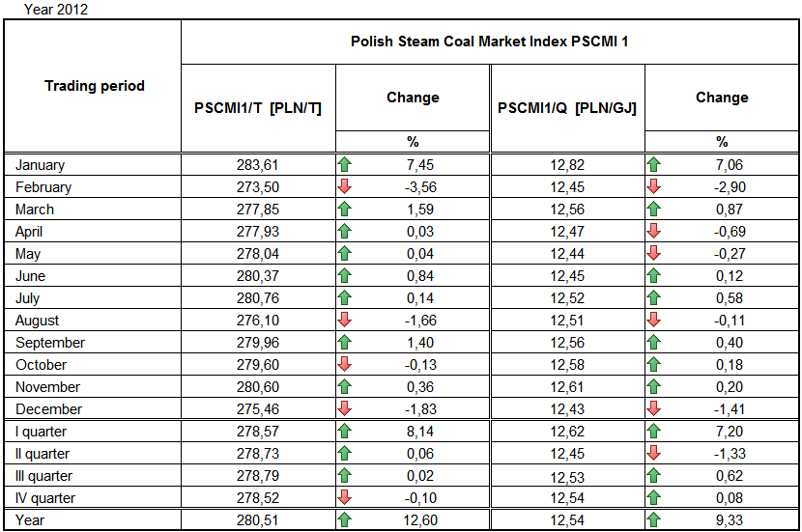Click the green up arrow in I quarter PSCMI1/Q change
Viewport: 802px width, 532px height.
(654, 432)
